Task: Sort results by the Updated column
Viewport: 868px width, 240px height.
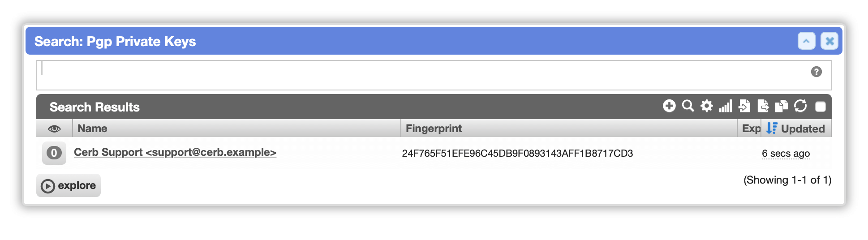Action: tap(803, 129)
